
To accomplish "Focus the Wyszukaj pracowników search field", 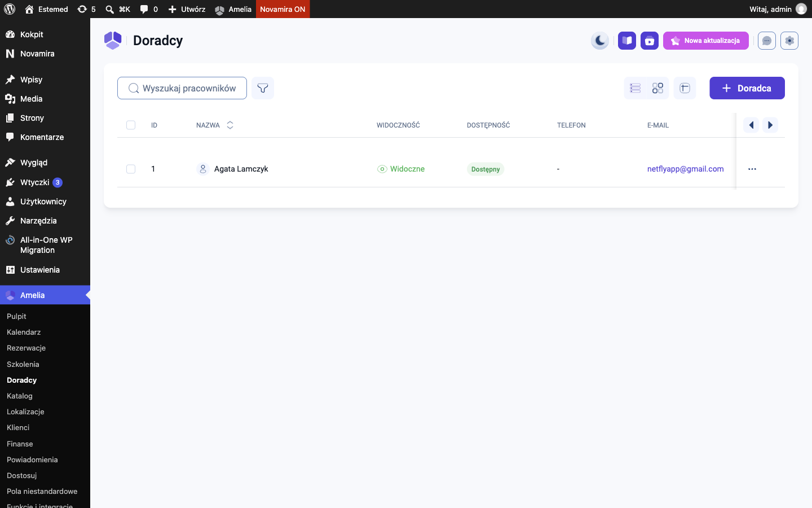I will 182,88.
